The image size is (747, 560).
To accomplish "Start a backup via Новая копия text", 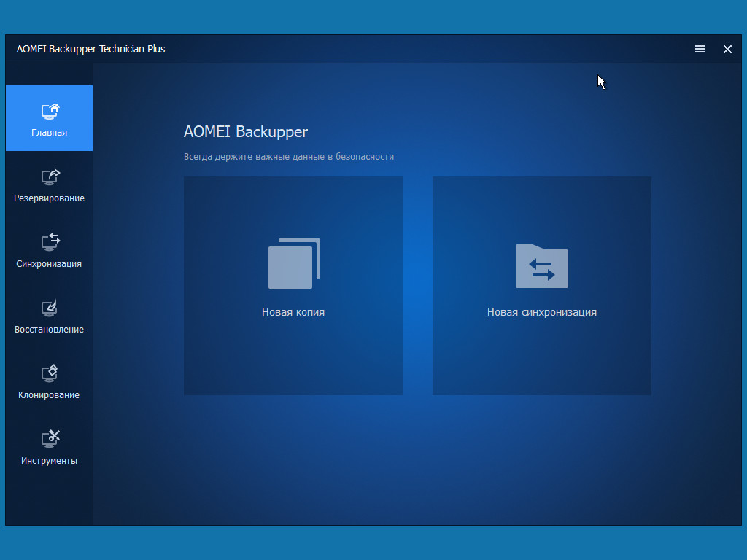I will point(293,312).
